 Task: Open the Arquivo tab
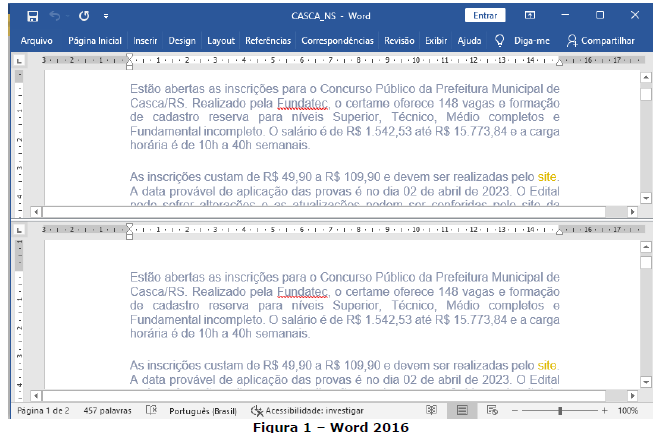[36, 41]
